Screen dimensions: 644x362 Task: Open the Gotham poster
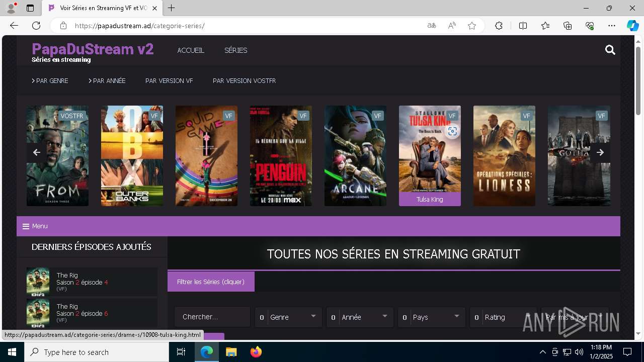(x=579, y=156)
